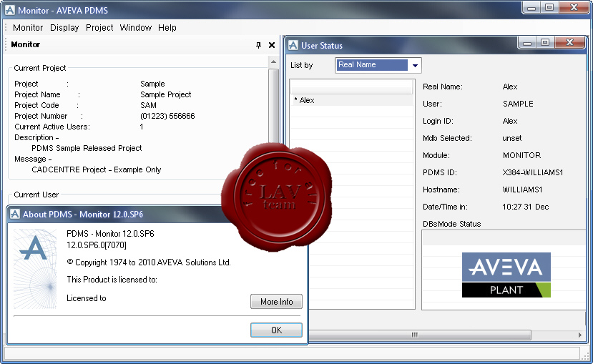This screenshot has height=364, width=593.
Task: Close the Monitor docked panel
Action: click(272, 45)
